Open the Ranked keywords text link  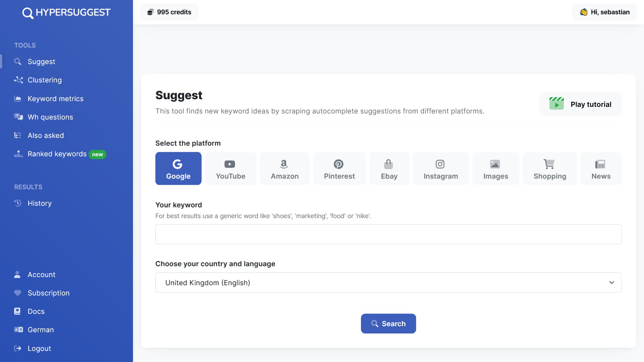57,154
